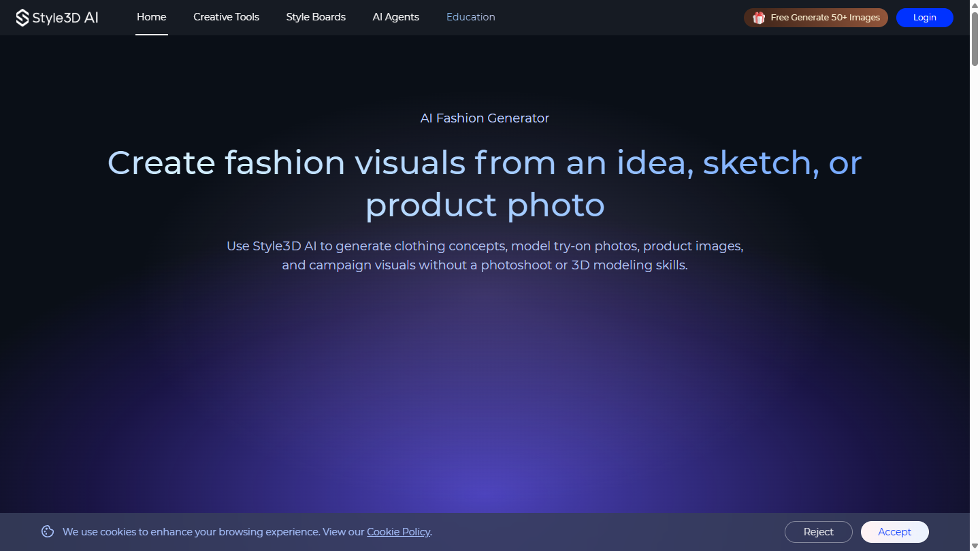Click the 'Use Style3D AI to generate' description text
The width and height of the screenshot is (980, 551).
(485, 255)
